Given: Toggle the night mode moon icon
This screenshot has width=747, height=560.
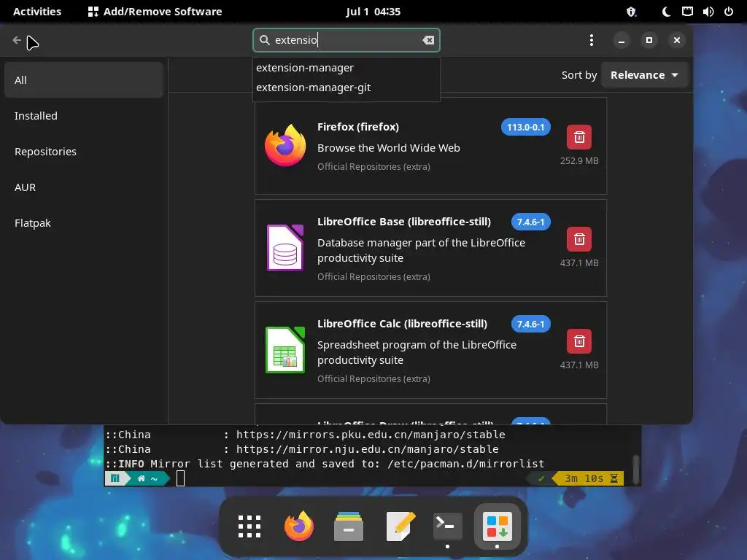Looking at the screenshot, I should coord(666,12).
